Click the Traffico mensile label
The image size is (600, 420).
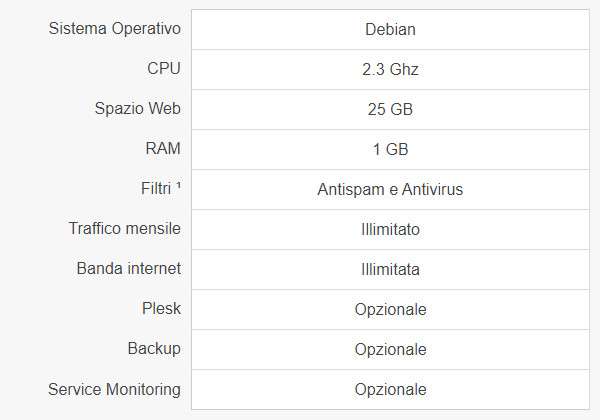click(x=125, y=228)
